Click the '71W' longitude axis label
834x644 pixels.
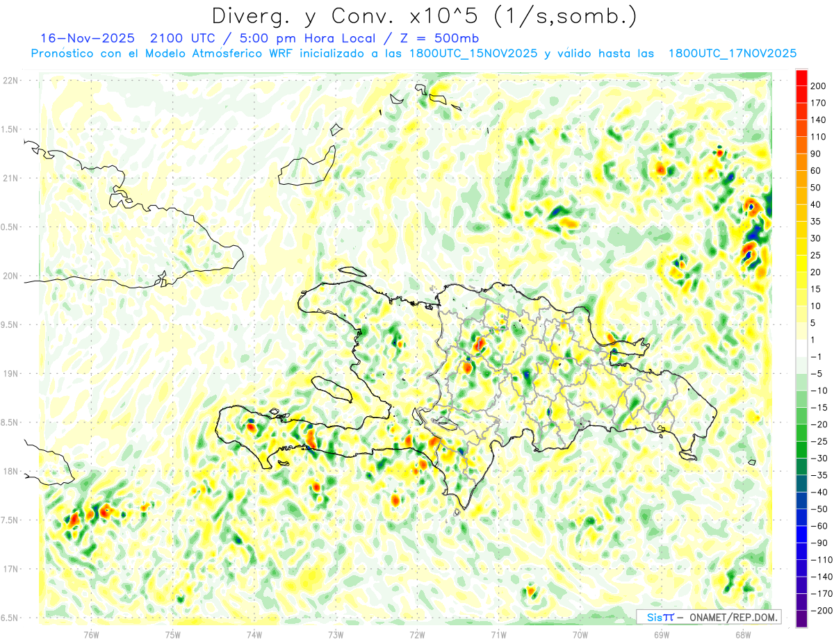click(498, 634)
